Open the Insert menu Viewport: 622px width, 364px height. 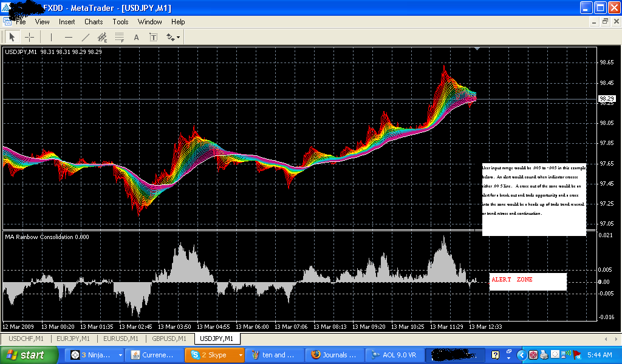[x=67, y=22]
